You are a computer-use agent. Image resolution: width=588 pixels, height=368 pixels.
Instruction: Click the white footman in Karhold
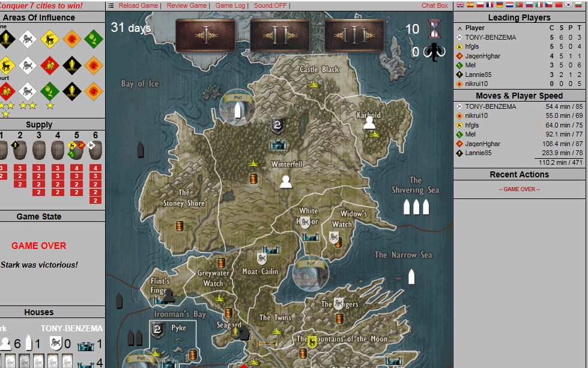(x=369, y=123)
